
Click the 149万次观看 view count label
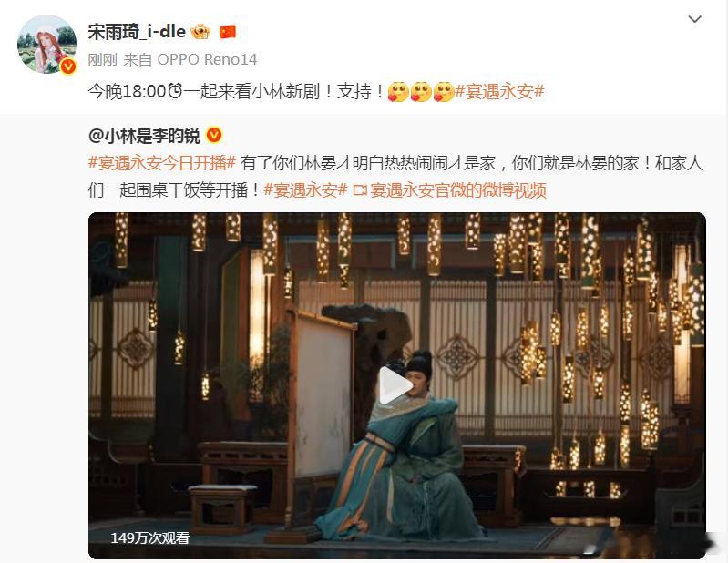click(150, 537)
